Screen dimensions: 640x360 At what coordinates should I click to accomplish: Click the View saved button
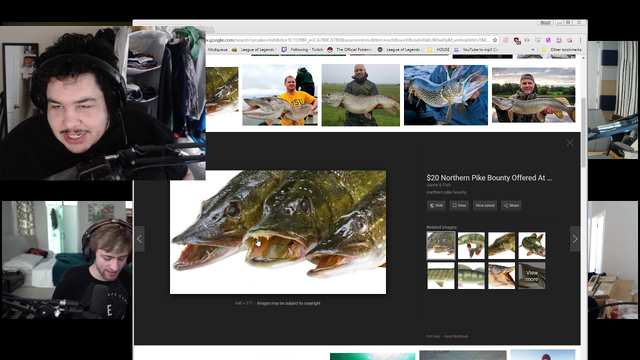[484, 205]
